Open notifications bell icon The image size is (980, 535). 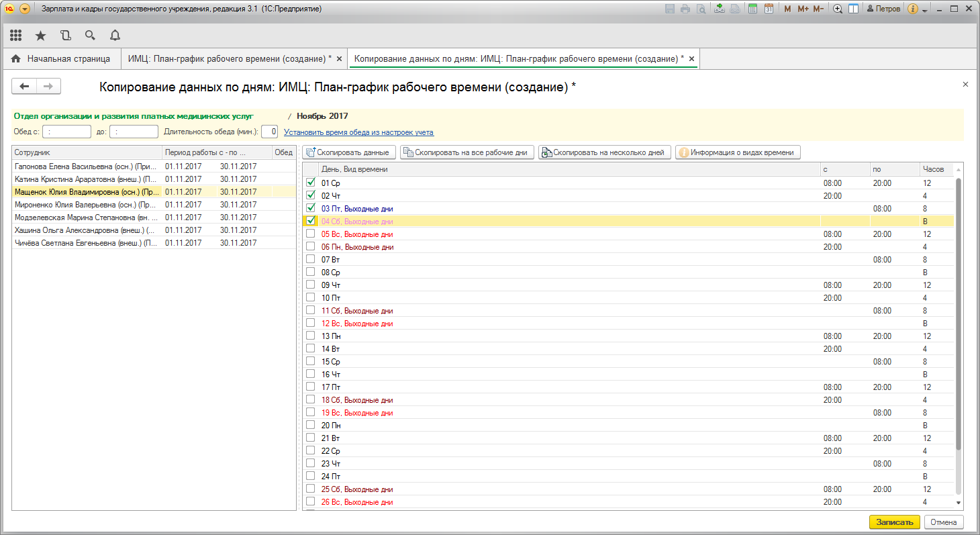pos(115,36)
